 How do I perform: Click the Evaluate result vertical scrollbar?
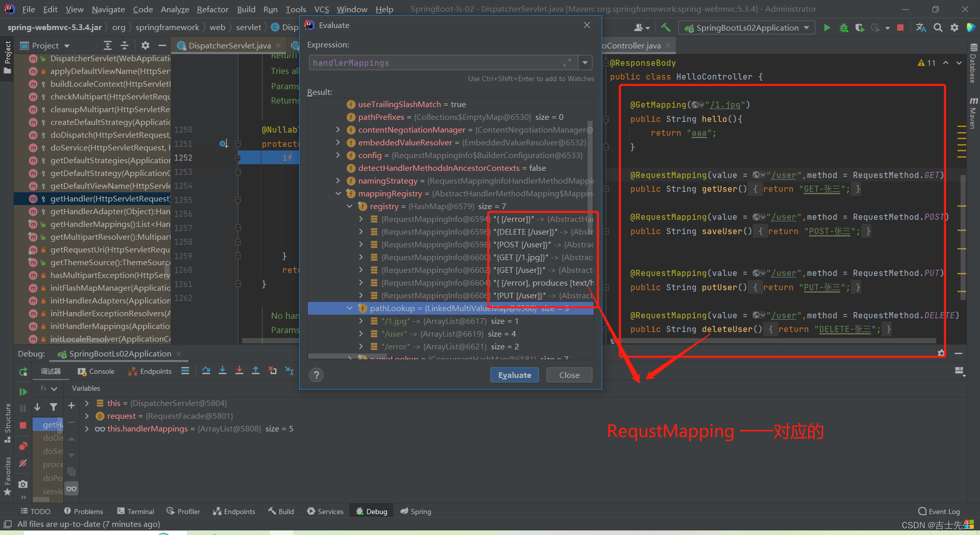[591, 179]
